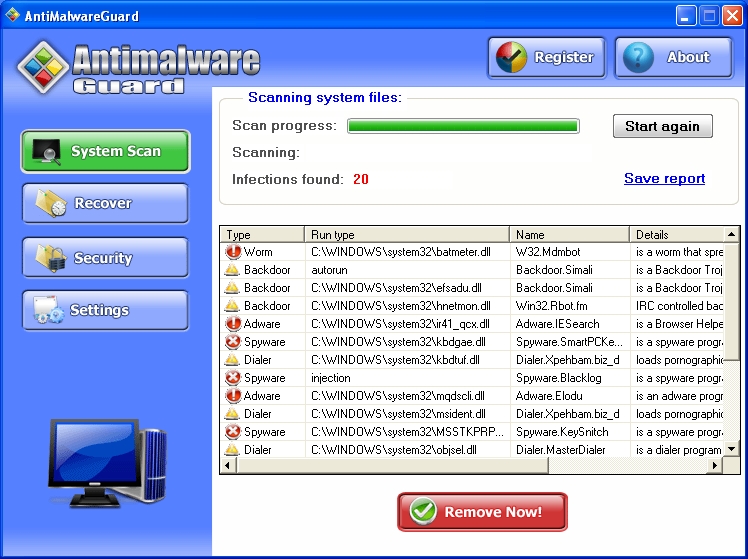Click the checkmark pie icon on Register

[x=511, y=57]
